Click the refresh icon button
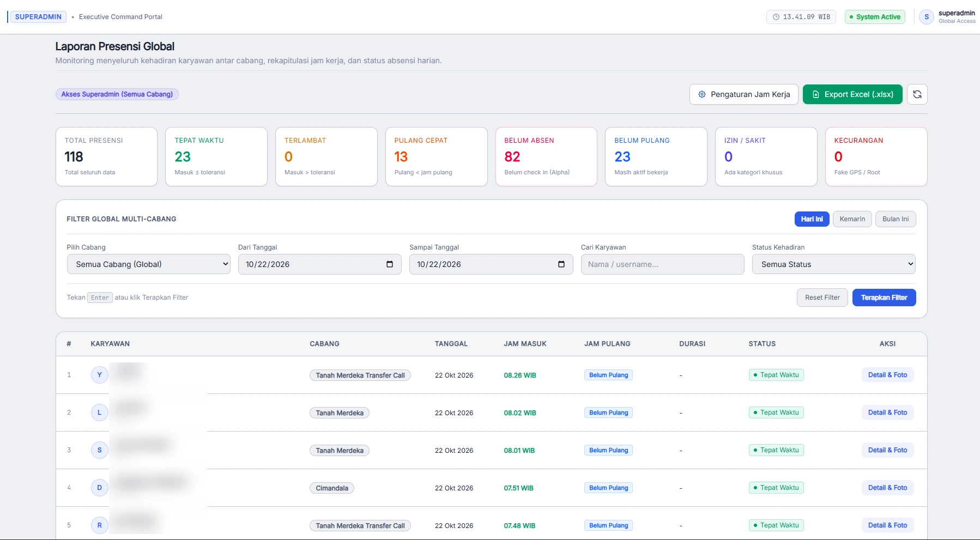Image resolution: width=980 pixels, height=540 pixels. tap(917, 94)
